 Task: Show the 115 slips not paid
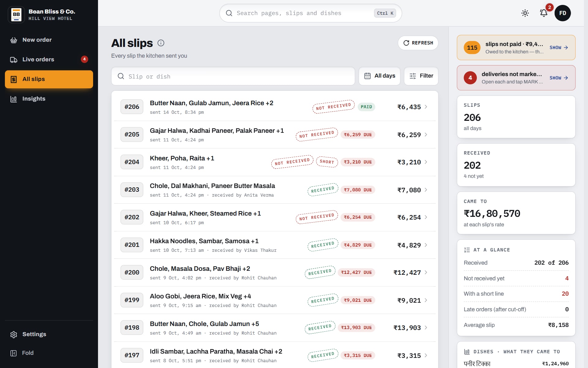click(x=559, y=48)
